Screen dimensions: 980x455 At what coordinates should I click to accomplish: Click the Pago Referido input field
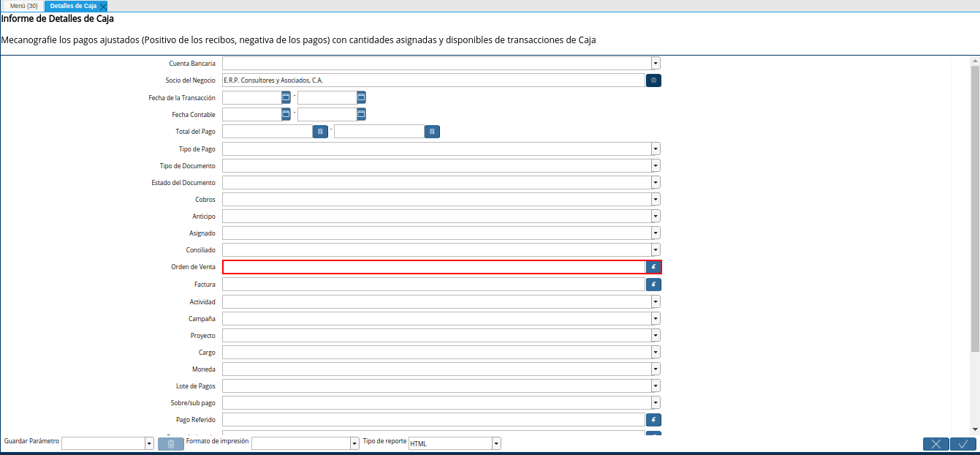pyautogui.click(x=433, y=419)
